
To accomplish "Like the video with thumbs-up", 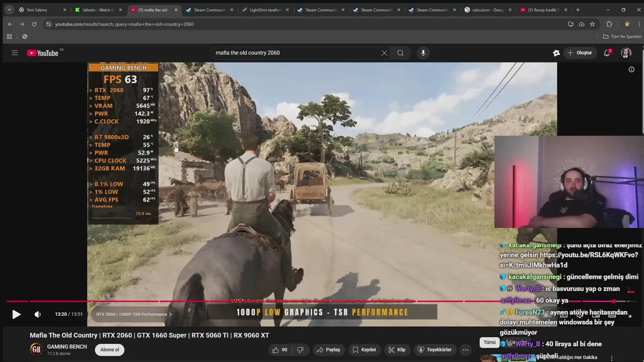I will pos(280,349).
